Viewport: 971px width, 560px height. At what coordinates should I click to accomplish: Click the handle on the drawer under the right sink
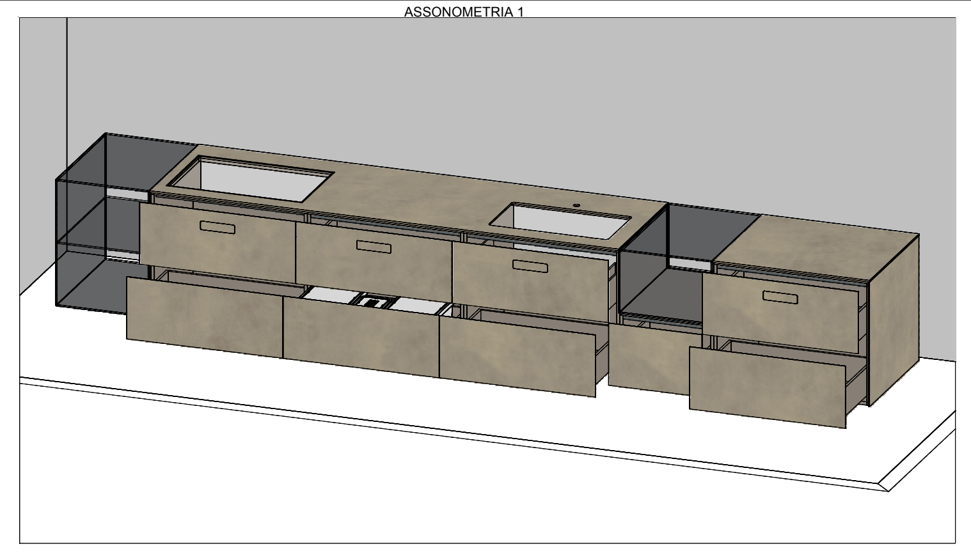click(x=530, y=265)
